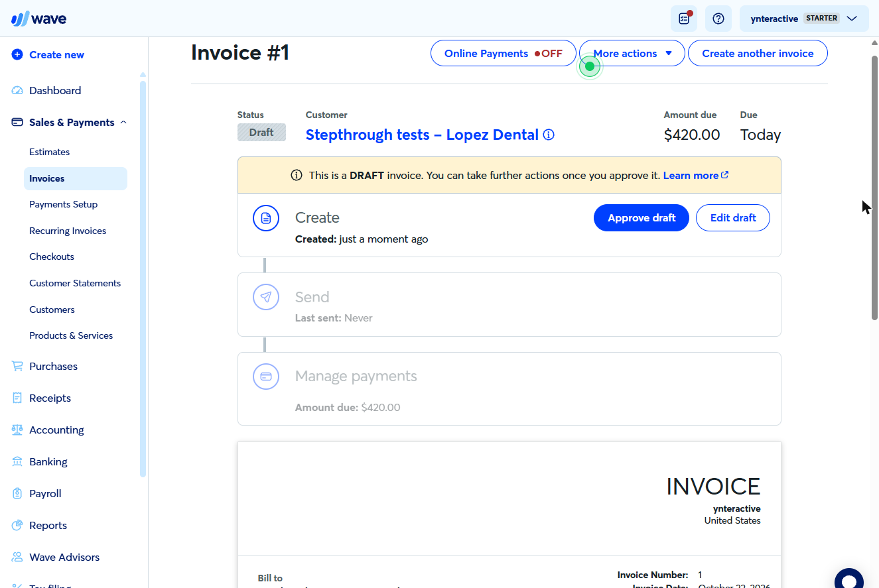Click the Accounting scales icon
The height and width of the screenshot is (588, 879).
(x=17, y=430)
